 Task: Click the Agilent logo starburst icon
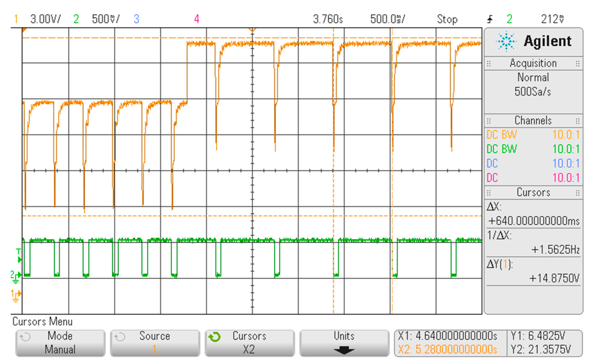click(506, 41)
